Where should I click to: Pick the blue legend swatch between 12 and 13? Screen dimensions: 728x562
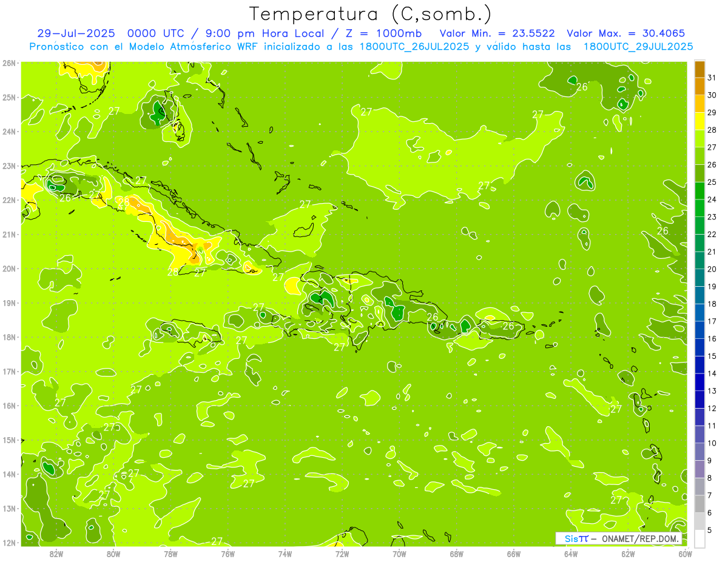(x=699, y=400)
